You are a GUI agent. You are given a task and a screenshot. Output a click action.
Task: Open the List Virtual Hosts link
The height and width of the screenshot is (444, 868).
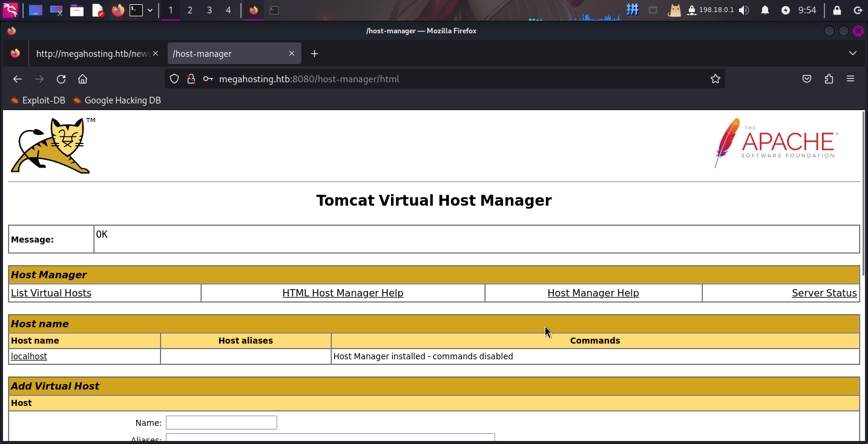pyautogui.click(x=51, y=293)
